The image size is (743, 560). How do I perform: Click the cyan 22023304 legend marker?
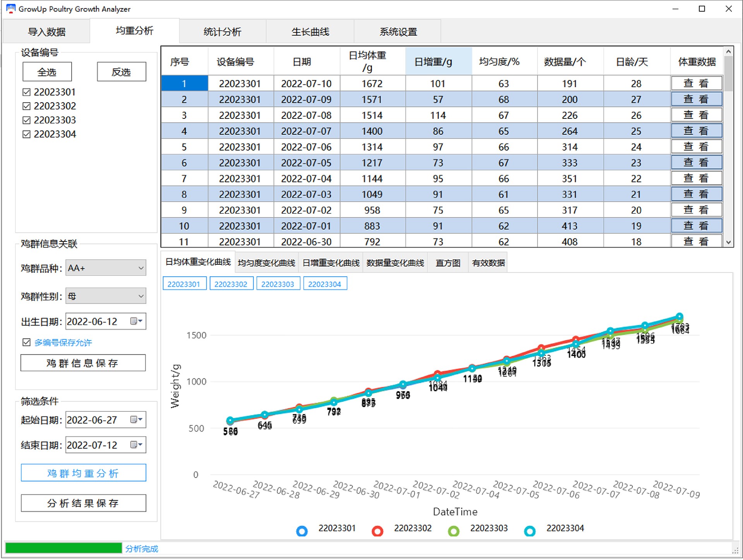[529, 531]
